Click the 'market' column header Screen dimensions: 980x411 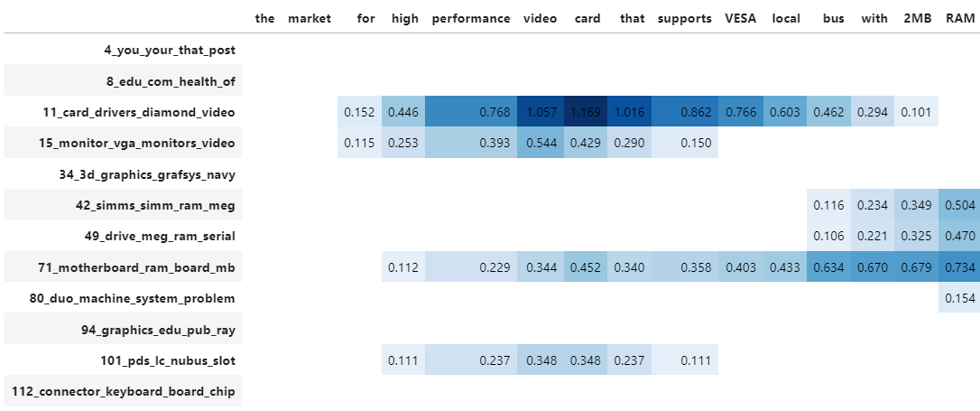310,18
